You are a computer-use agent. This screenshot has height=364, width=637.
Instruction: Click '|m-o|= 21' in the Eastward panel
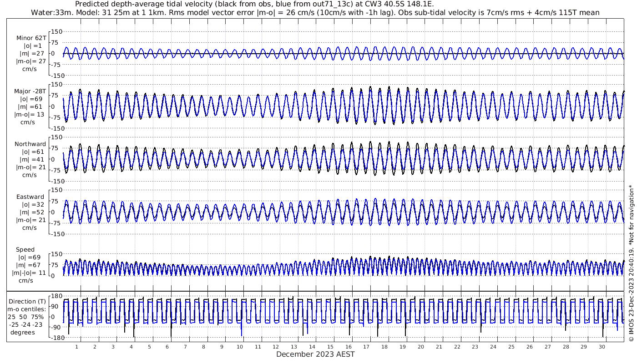pos(30,220)
